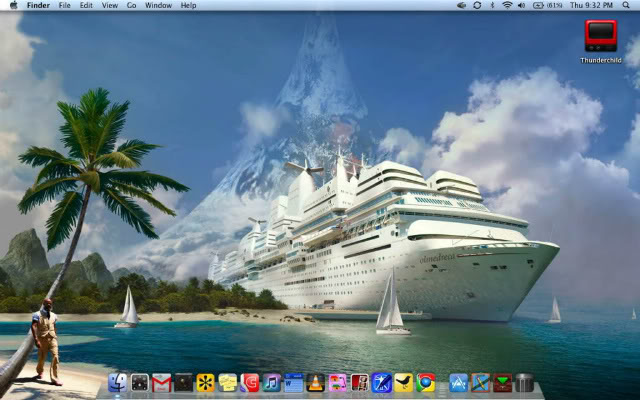Open the Finder application menu
The width and height of the screenshot is (640, 400).
point(38,5)
